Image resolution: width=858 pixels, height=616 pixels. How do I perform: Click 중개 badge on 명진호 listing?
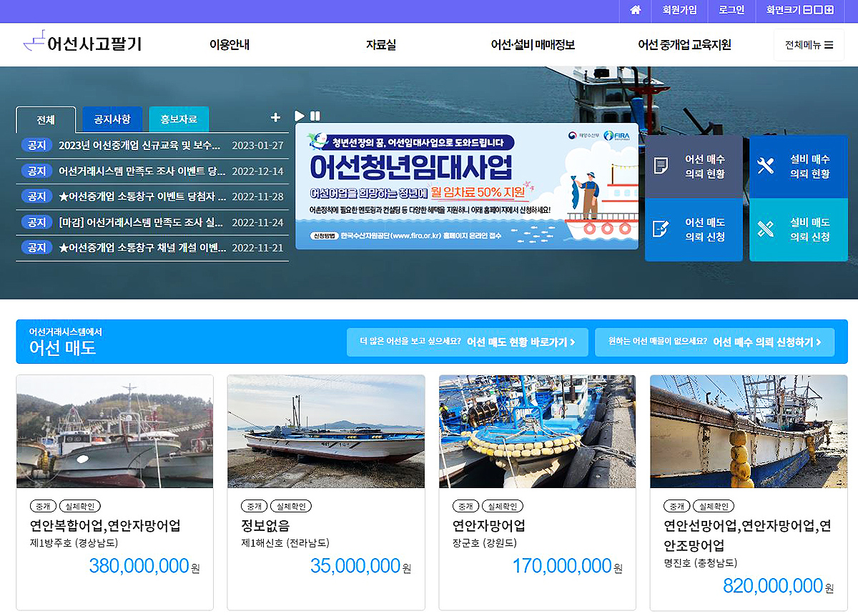pos(676,506)
